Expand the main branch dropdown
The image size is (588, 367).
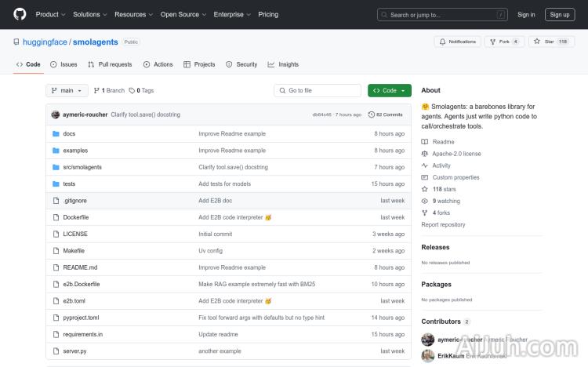[67, 90]
